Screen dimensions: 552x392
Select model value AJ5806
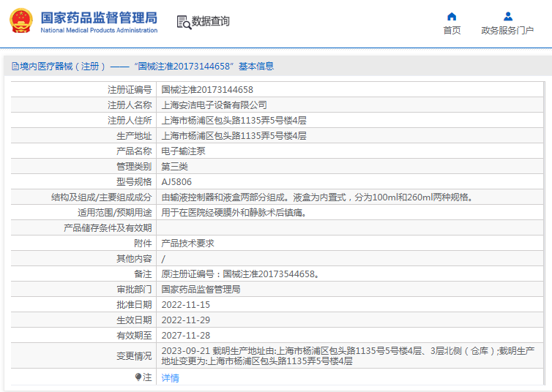(x=176, y=182)
